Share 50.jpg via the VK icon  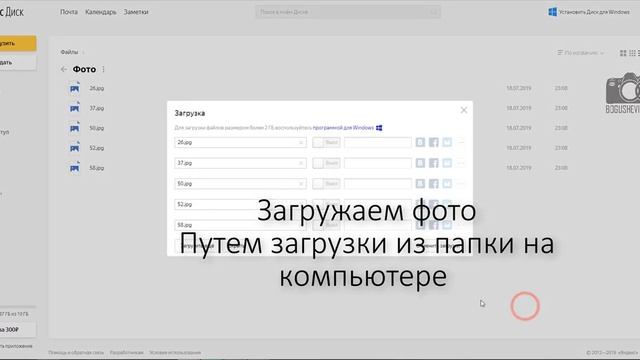click(x=420, y=184)
